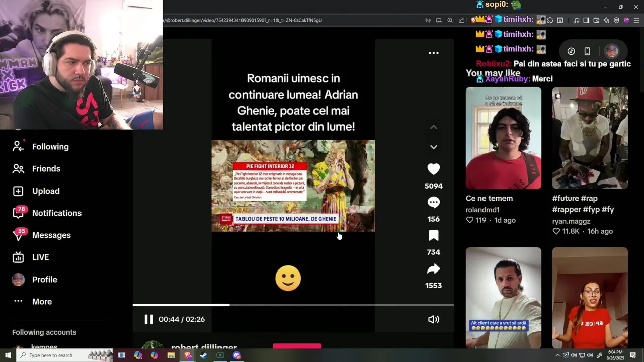644x362 pixels.
Task: Open the browser hamburger menu
Action: click(x=636, y=20)
